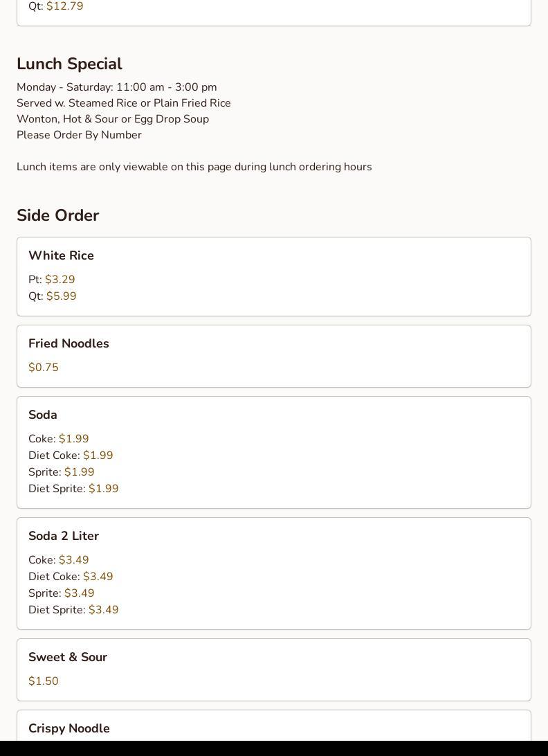The height and width of the screenshot is (756, 548).
Task: Open the Fried Noodles item card
Action: (x=68, y=343)
